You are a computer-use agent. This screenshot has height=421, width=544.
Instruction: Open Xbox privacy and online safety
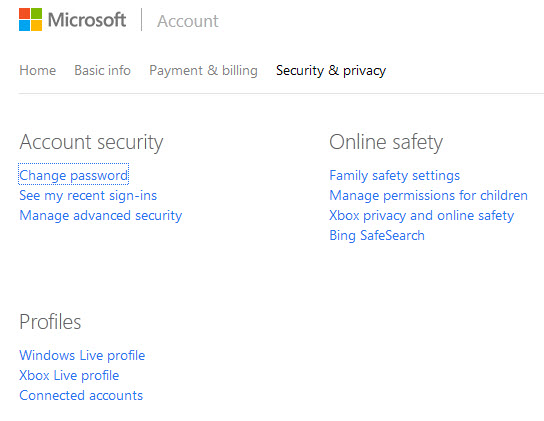tap(422, 216)
